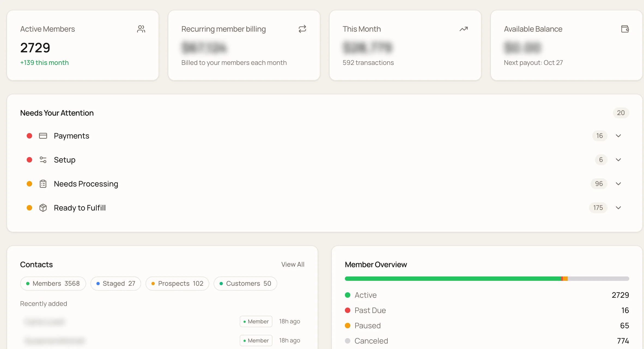Click the 96 count badge on Needs Processing
This screenshot has width=644, height=349.
[599, 184]
